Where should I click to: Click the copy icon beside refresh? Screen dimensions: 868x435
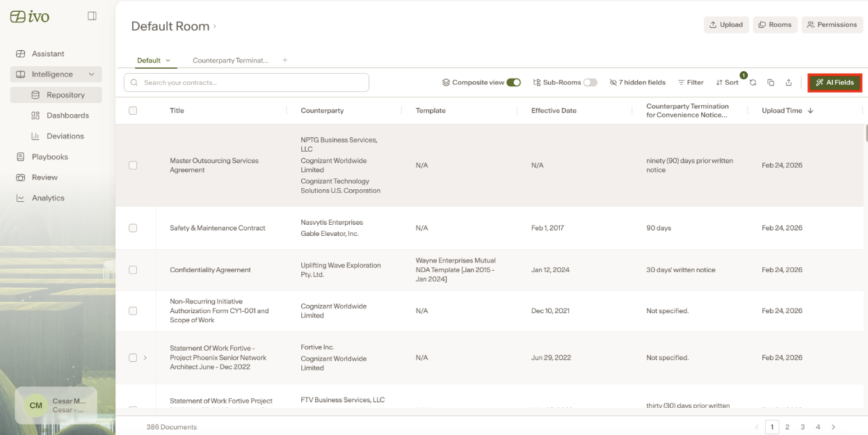click(x=771, y=82)
